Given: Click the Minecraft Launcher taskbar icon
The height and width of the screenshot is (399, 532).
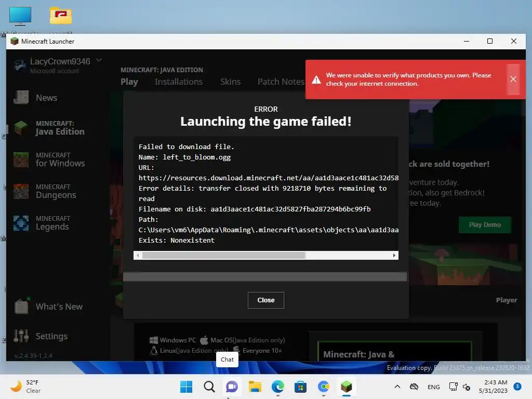Looking at the screenshot, I should pos(347,387).
